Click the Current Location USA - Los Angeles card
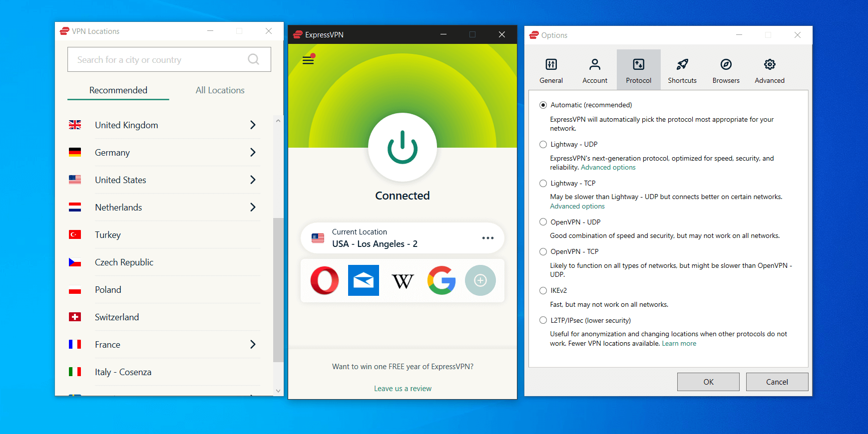The height and width of the screenshot is (434, 868). pos(403,238)
